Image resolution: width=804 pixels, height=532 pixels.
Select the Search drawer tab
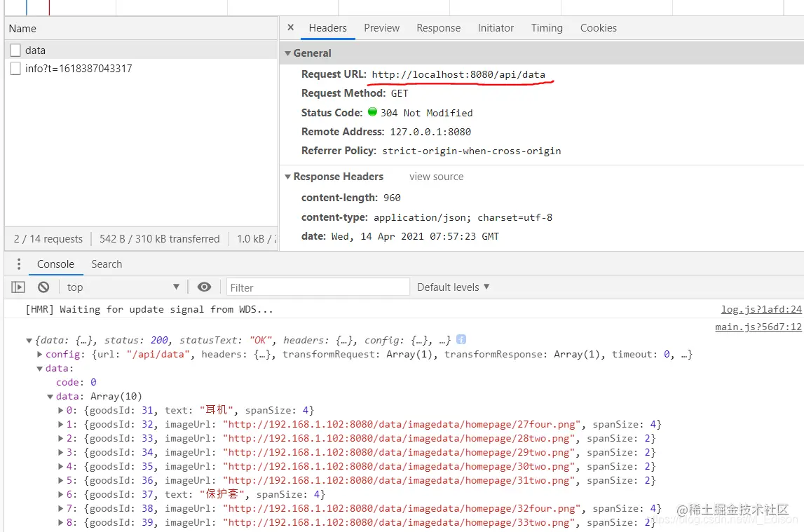tap(107, 264)
